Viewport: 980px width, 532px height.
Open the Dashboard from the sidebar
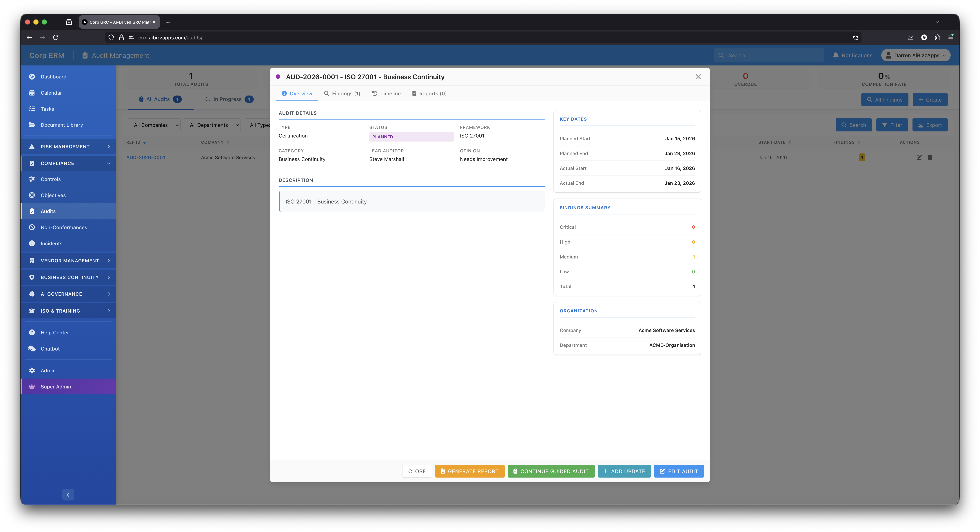[53, 76]
